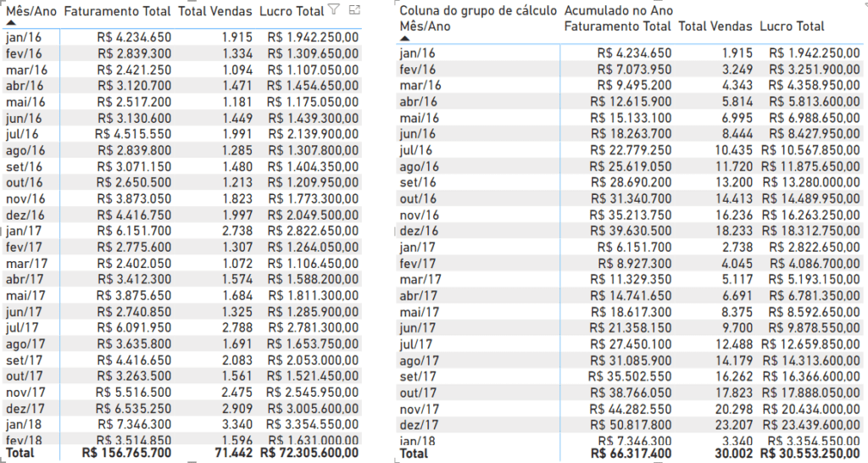Open the filter icon on the left table header
868x463 pixels.
333,8
